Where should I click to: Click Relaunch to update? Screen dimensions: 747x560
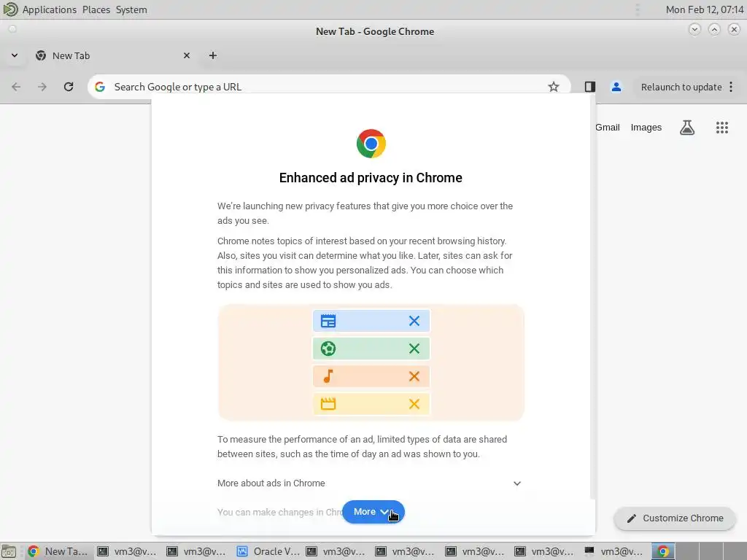681,87
